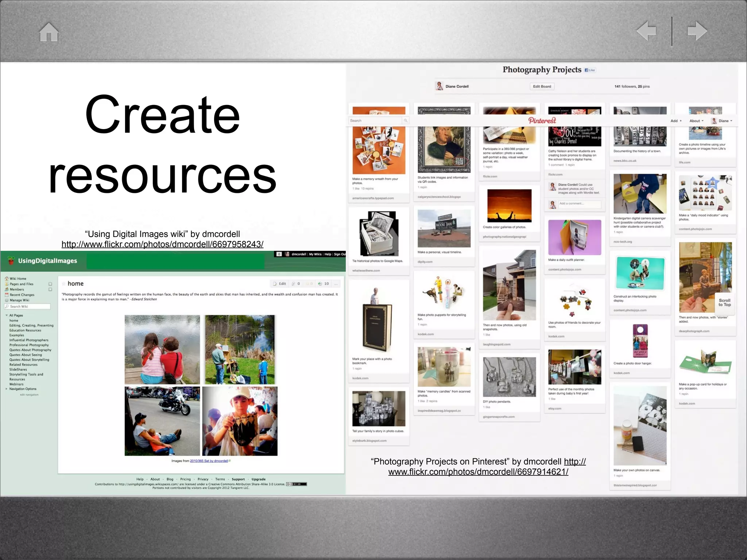Image resolution: width=747 pixels, height=560 pixels.
Task: Click the Pinterest Search field
Action: pyautogui.click(x=376, y=121)
